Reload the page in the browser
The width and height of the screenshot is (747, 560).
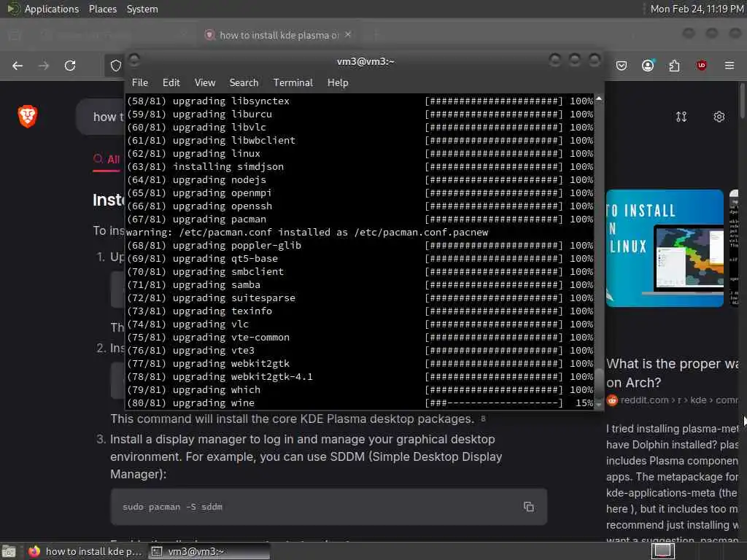click(x=70, y=66)
